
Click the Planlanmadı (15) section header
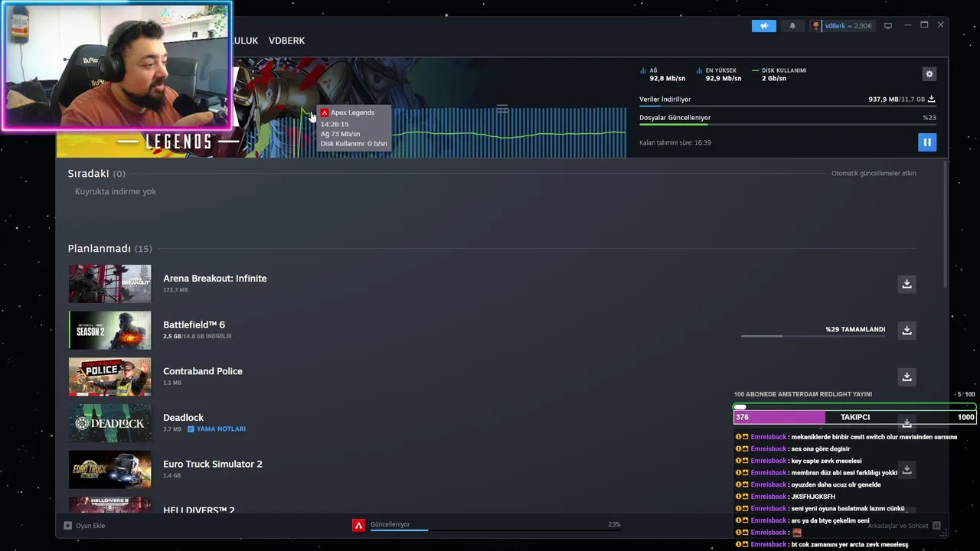[x=109, y=249]
